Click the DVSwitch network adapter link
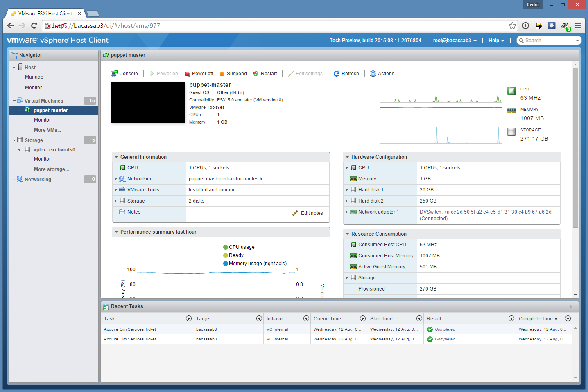The width and height of the screenshot is (588, 392). click(485, 212)
